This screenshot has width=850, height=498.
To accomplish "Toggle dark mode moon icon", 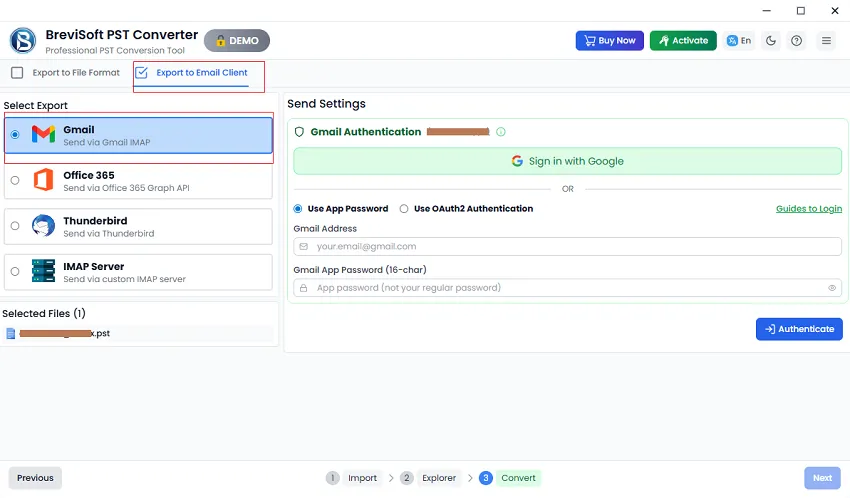I will pyautogui.click(x=771, y=41).
